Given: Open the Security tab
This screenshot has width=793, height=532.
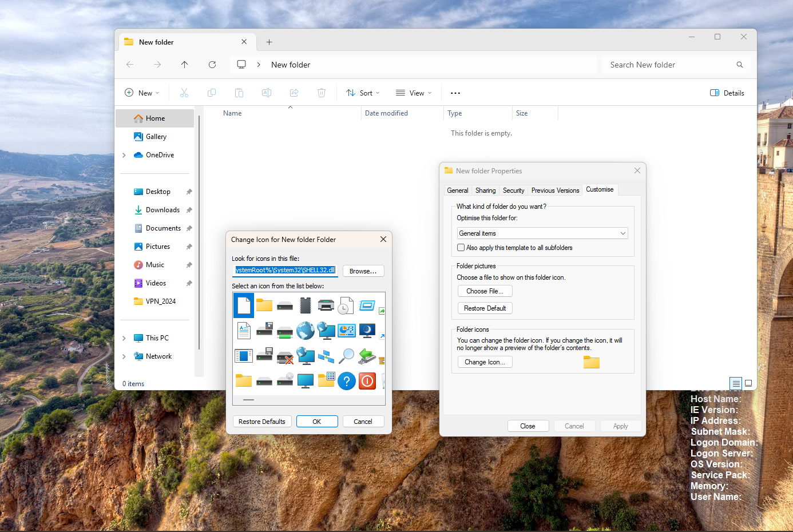Looking at the screenshot, I should 513,190.
